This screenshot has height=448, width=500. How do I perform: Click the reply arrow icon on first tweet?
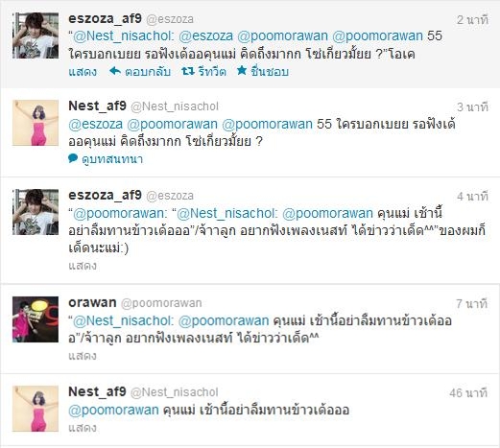[115, 71]
